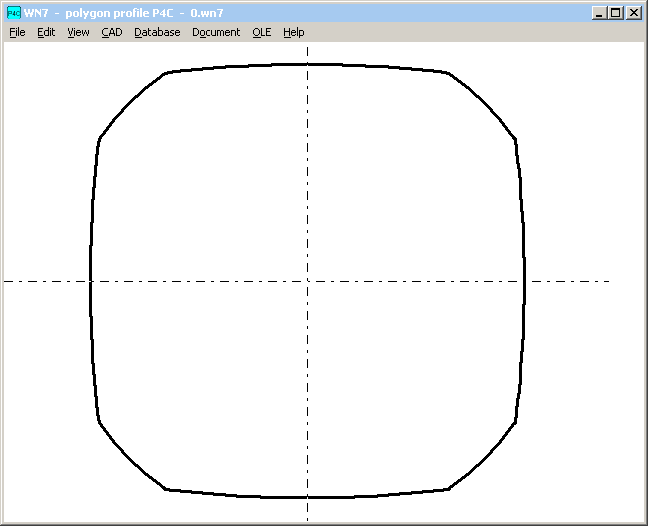Click the vertical centerline's bottom end below polygon
Image resolution: width=648 pixels, height=526 pixels.
click(307, 510)
